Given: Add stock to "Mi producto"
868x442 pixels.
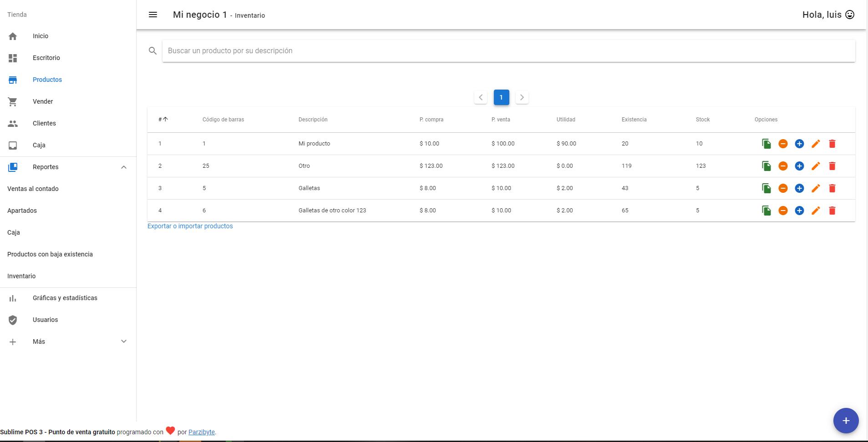Looking at the screenshot, I should pos(799,144).
